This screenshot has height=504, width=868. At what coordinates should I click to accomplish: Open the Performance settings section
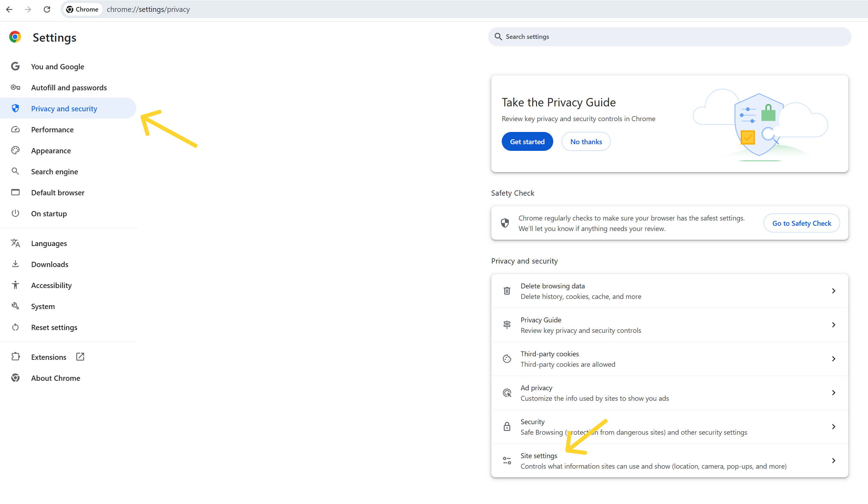tap(52, 129)
